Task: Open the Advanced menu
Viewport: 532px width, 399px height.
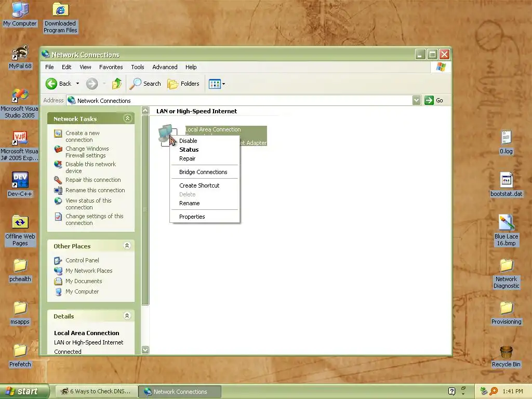Action: click(x=165, y=67)
